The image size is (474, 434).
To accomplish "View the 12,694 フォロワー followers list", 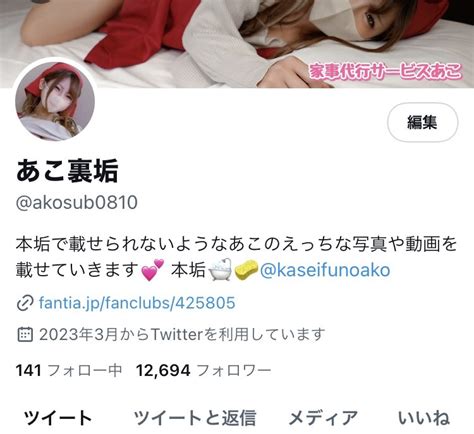I will tap(203, 370).
